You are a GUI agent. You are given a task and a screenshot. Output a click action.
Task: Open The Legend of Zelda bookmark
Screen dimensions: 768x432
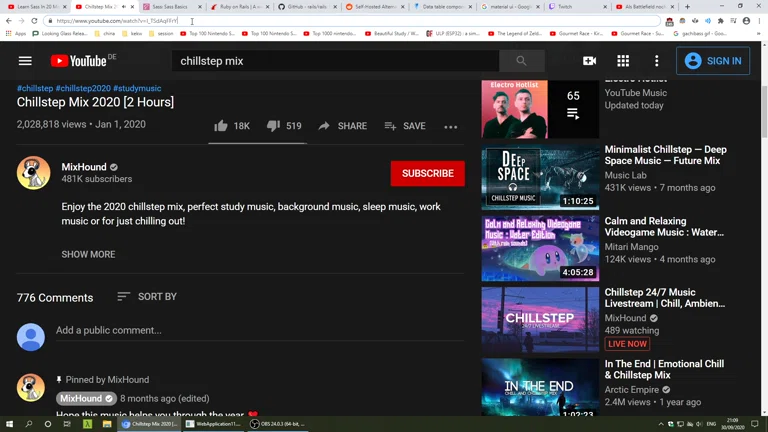click(x=515, y=34)
